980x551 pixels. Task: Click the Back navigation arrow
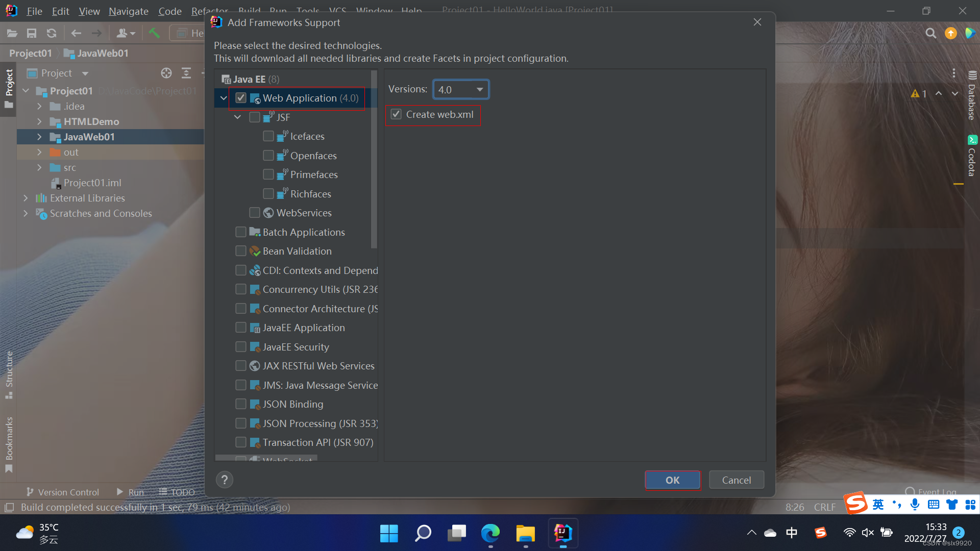(76, 34)
